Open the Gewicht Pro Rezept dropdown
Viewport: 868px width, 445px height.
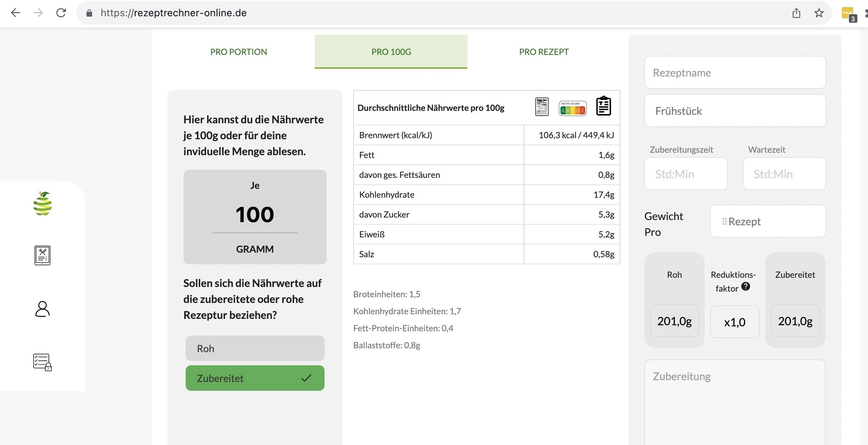pyautogui.click(x=768, y=221)
